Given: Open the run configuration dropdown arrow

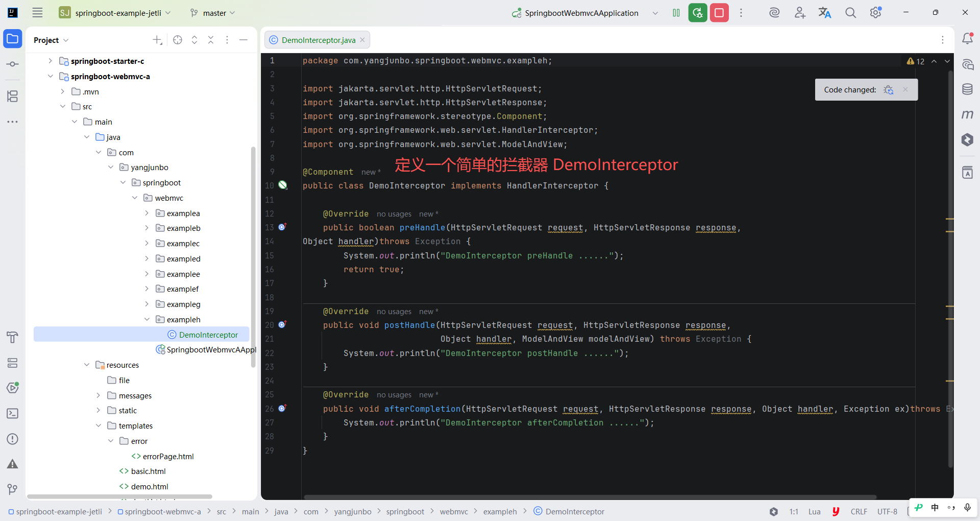Looking at the screenshot, I should click(x=655, y=13).
